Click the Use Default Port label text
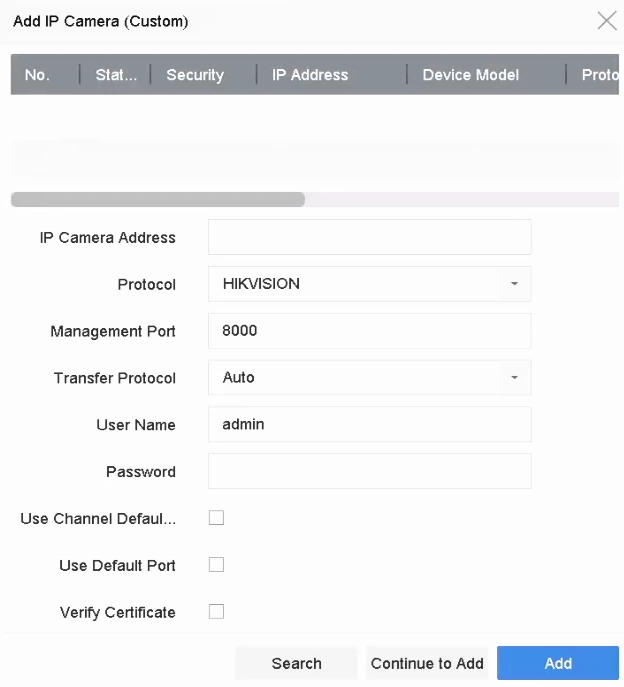Viewport: 624px width, 687px height. 117,565
